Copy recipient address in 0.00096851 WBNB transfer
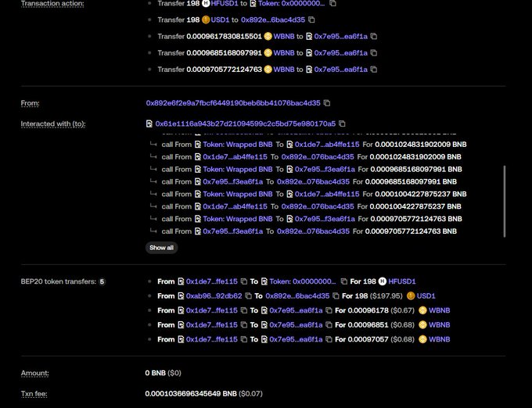Screen dimensions: 532x408 click(x=329, y=324)
